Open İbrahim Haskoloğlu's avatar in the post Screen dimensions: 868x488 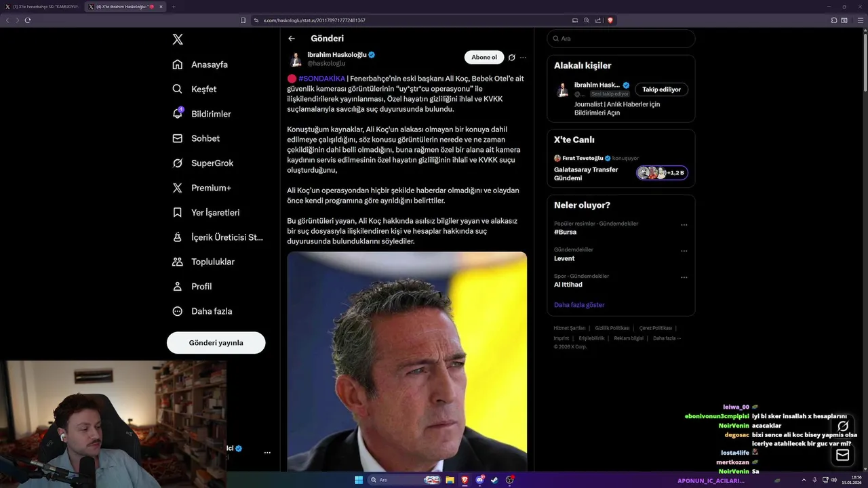point(296,59)
